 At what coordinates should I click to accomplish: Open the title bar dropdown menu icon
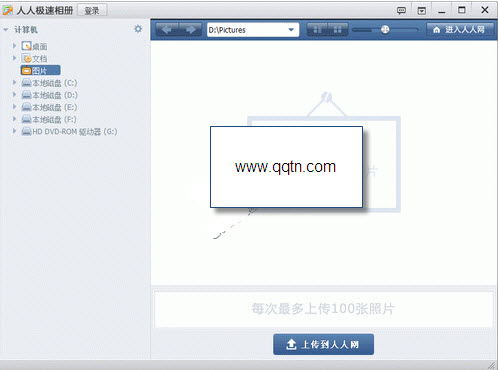pos(422,11)
